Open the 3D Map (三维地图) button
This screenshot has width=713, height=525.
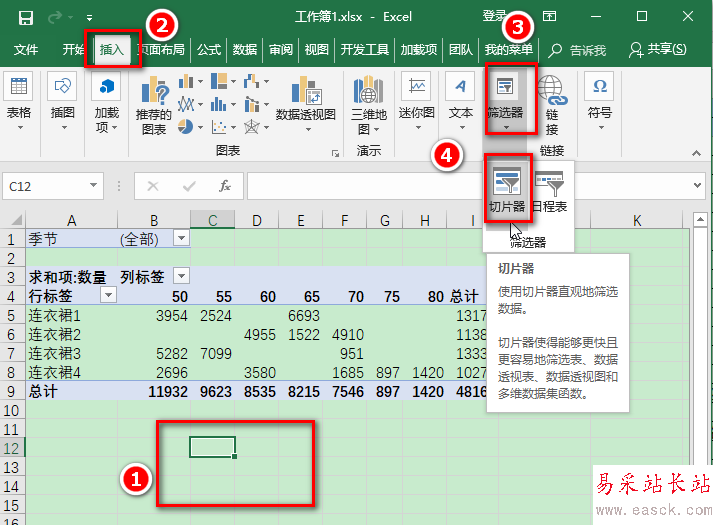(368, 105)
